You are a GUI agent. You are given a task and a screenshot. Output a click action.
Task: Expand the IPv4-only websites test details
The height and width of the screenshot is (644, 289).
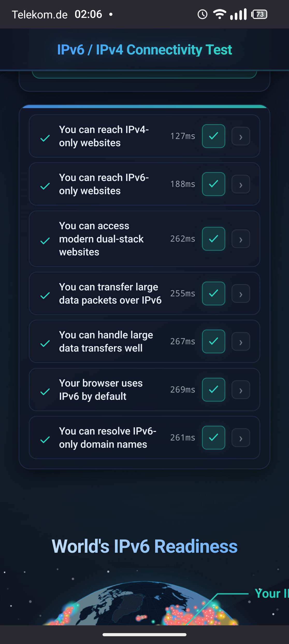click(x=241, y=136)
